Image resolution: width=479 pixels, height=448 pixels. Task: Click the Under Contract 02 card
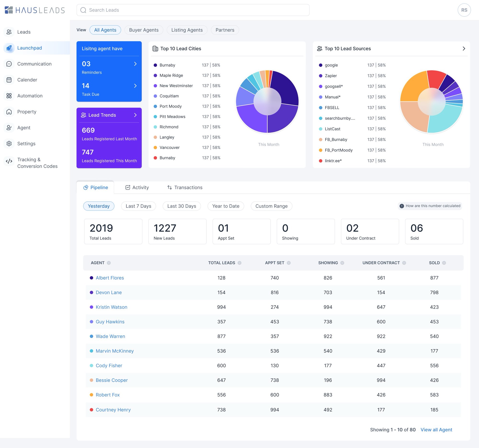coord(370,231)
